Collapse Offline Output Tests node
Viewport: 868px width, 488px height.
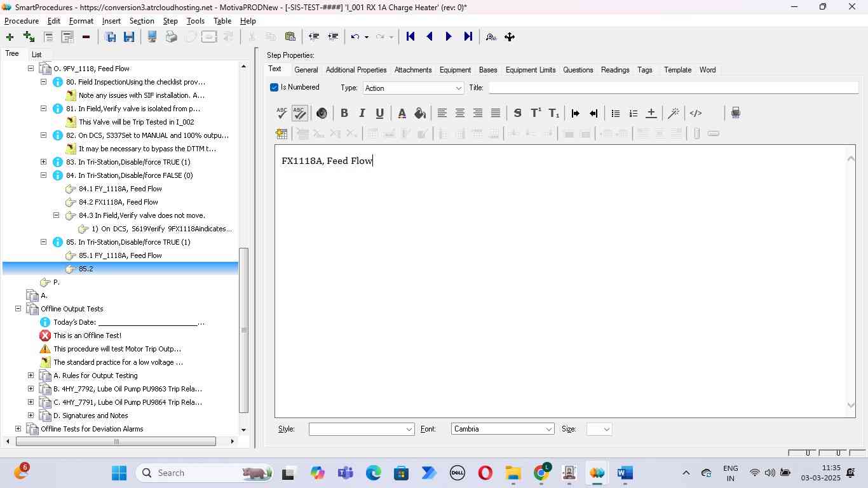pyautogui.click(x=18, y=309)
